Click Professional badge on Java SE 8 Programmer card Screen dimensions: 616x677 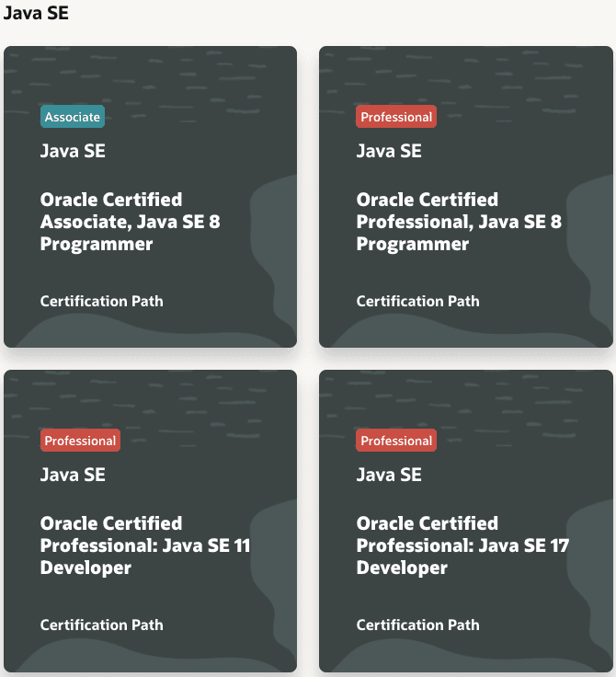click(x=396, y=117)
